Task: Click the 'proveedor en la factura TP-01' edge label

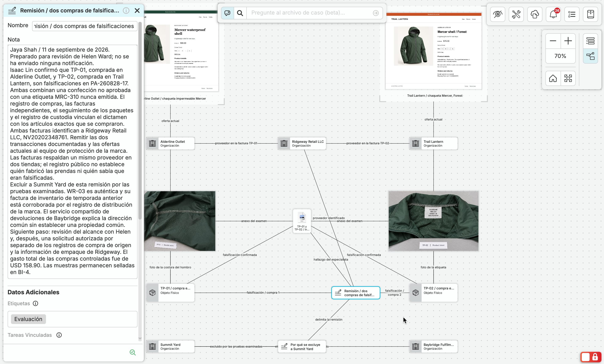Action: coord(236,143)
